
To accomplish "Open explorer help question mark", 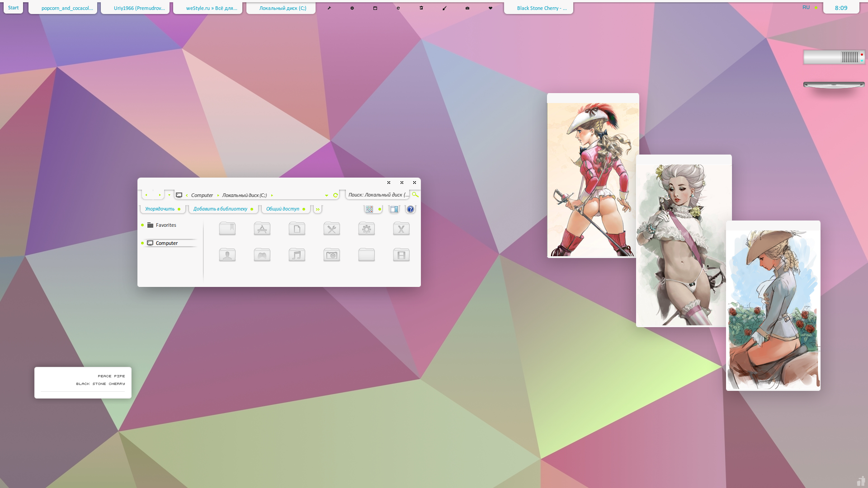I will tap(410, 209).
